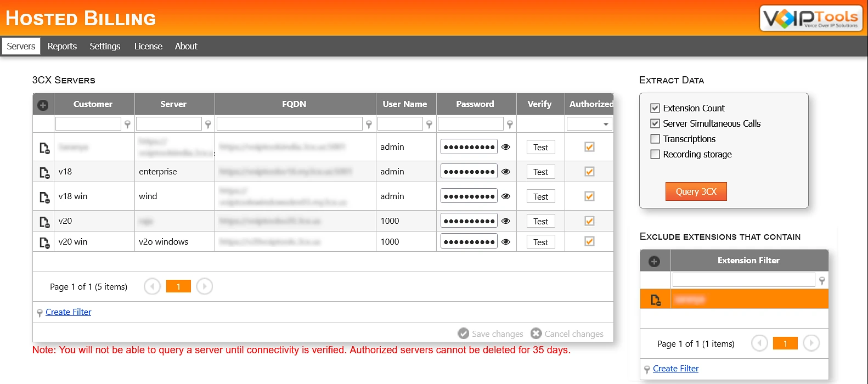Sort by the Customer column header
This screenshot has width=868, height=384.
(93, 104)
